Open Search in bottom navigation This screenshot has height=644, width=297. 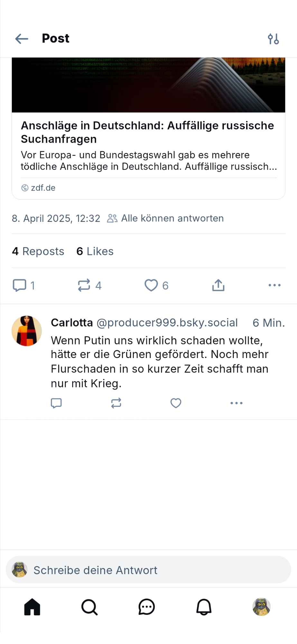(89, 607)
